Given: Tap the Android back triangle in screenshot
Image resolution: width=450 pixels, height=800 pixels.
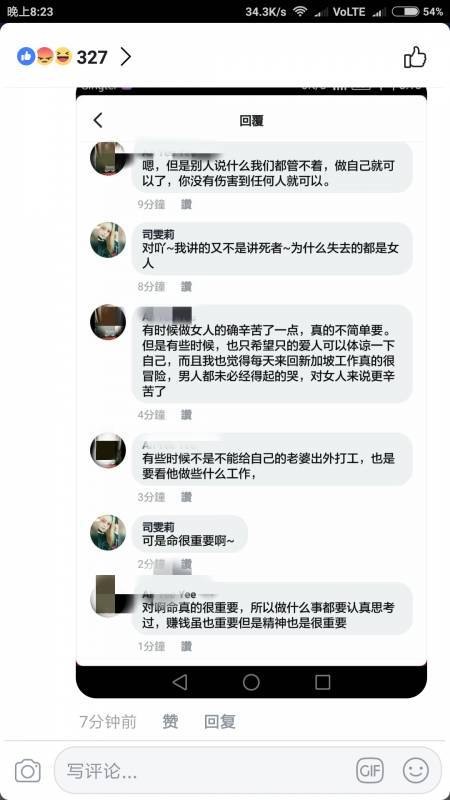Looking at the screenshot, I should tap(180, 682).
